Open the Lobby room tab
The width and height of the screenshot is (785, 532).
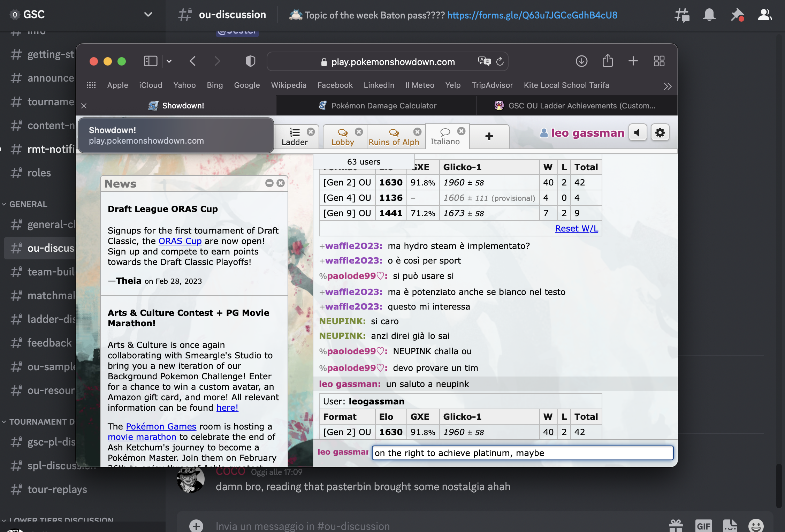(343, 137)
